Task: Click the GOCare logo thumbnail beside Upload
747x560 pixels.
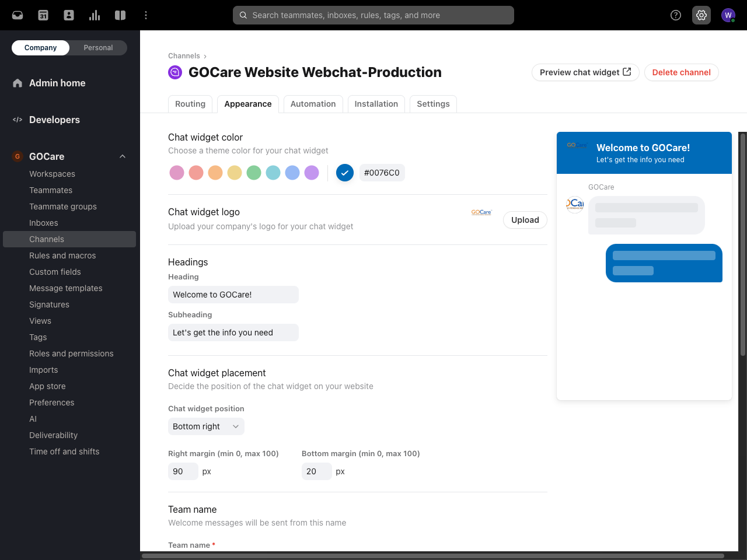Action: (481, 212)
